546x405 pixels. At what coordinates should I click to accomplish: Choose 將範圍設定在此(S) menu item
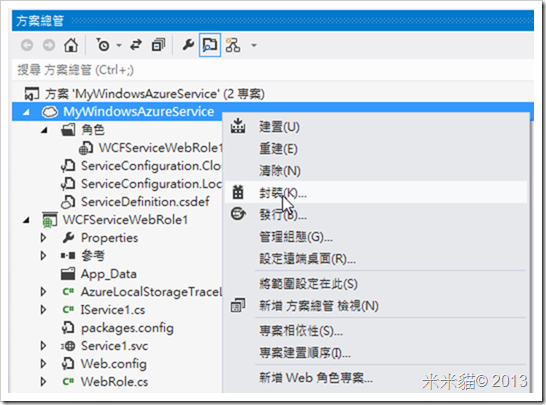(x=376, y=284)
